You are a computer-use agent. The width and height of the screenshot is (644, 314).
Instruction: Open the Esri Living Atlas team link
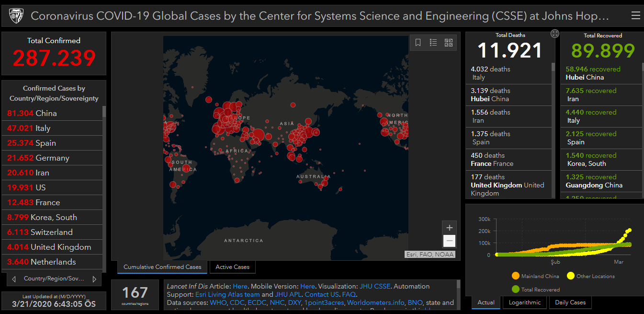tap(227, 294)
